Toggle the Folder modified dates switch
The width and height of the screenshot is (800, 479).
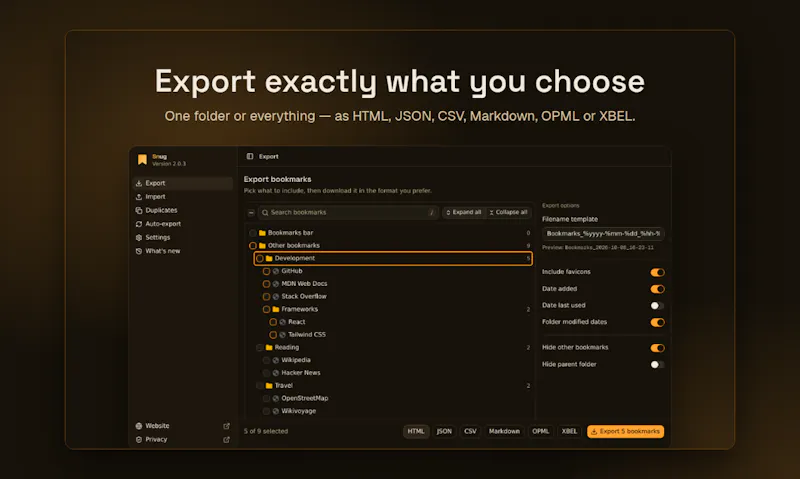(657, 322)
